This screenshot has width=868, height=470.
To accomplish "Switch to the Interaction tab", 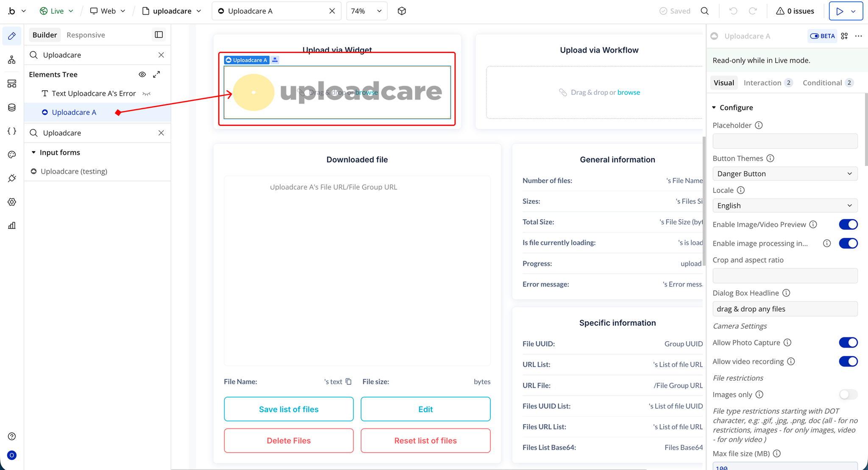I will (768, 83).
